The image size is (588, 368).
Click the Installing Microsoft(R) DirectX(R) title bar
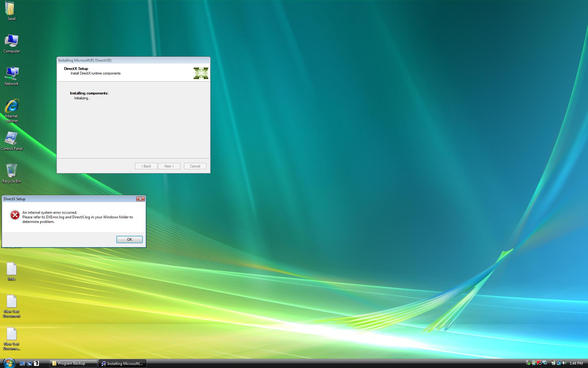coord(133,60)
